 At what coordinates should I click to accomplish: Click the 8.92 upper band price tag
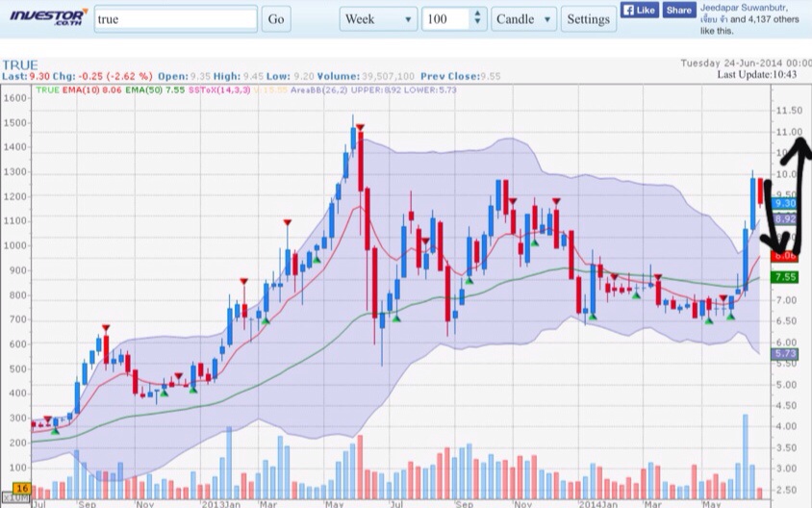pos(785,219)
